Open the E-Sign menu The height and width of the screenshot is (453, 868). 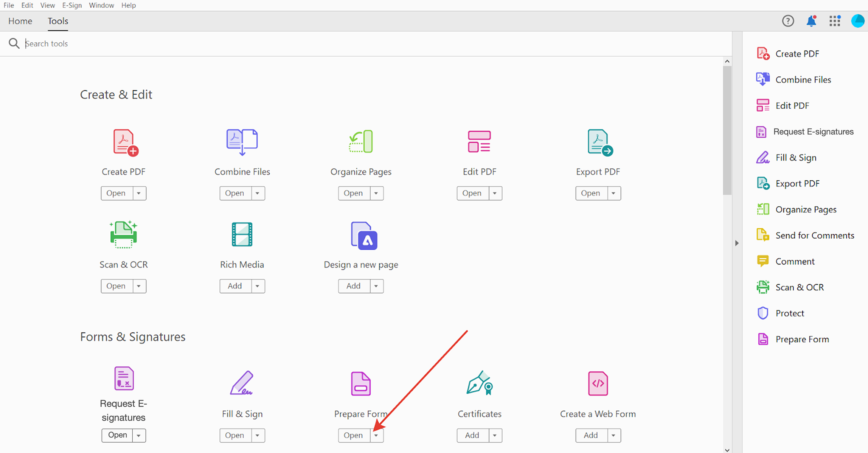tap(72, 5)
